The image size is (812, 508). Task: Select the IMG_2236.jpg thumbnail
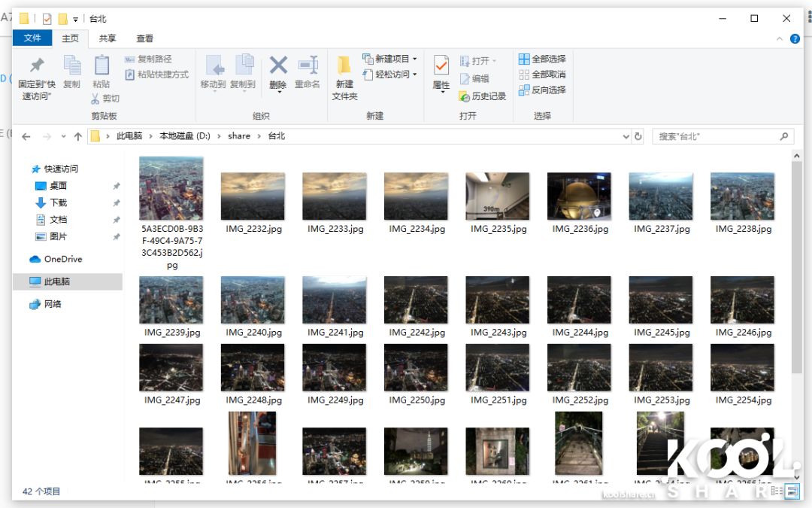pyautogui.click(x=579, y=194)
